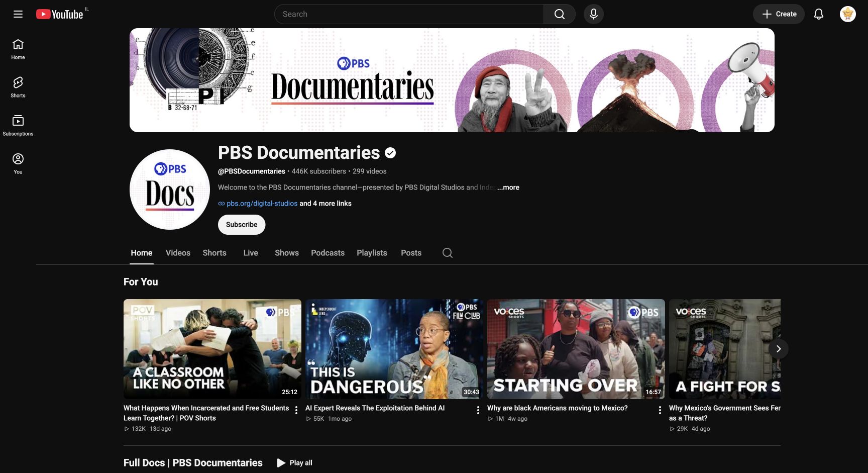The width and height of the screenshot is (868, 473).
Task: Switch to the Podcasts tab
Action: click(x=328, y=253)
